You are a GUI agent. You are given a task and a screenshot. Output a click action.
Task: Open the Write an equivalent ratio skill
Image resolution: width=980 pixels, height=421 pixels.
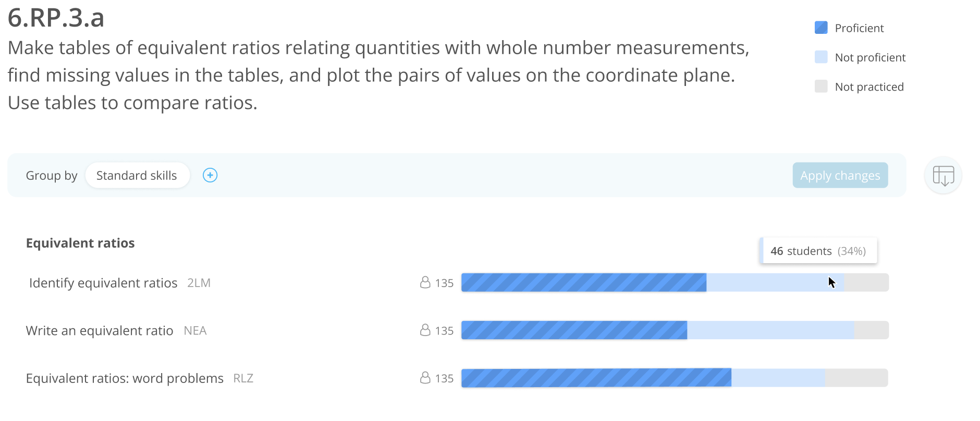coord(100,331)
